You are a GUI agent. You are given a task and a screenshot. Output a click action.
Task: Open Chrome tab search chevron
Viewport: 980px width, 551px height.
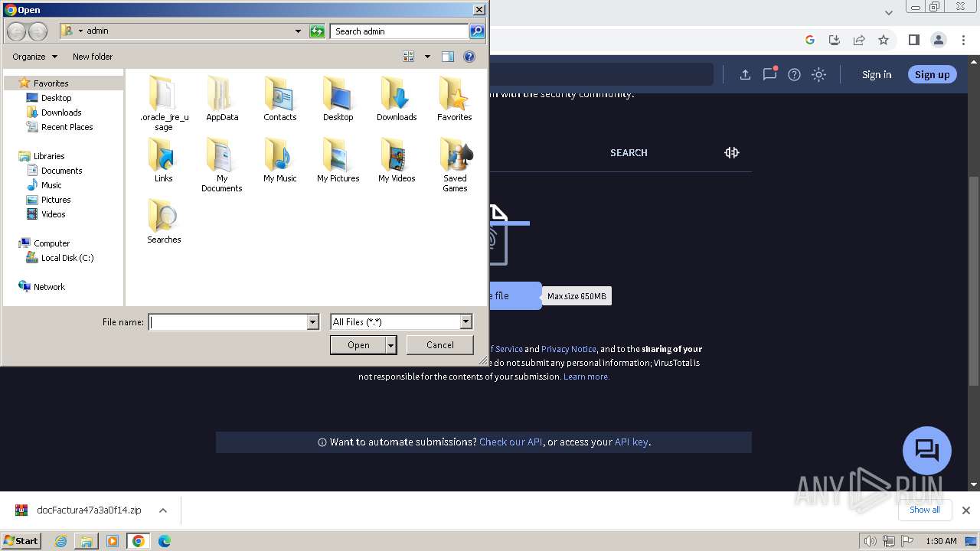[x=889, y=12]
